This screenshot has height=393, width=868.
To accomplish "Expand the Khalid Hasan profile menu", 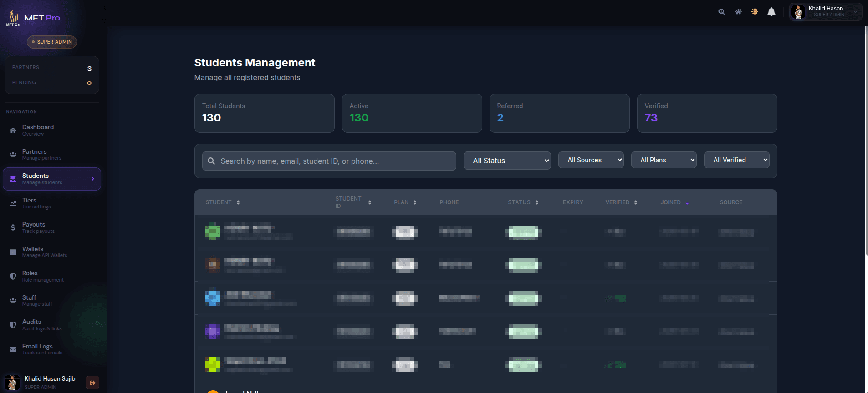I will coord(825,12).
